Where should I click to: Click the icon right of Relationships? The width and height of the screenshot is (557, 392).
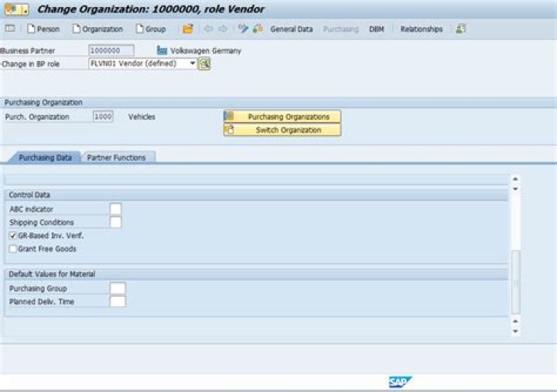click(x=461, y=29)
